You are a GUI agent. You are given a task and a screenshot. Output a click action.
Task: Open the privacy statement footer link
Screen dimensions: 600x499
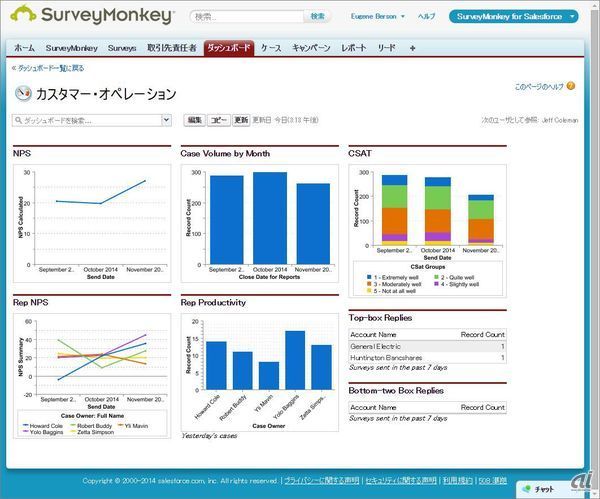(321, 481)
